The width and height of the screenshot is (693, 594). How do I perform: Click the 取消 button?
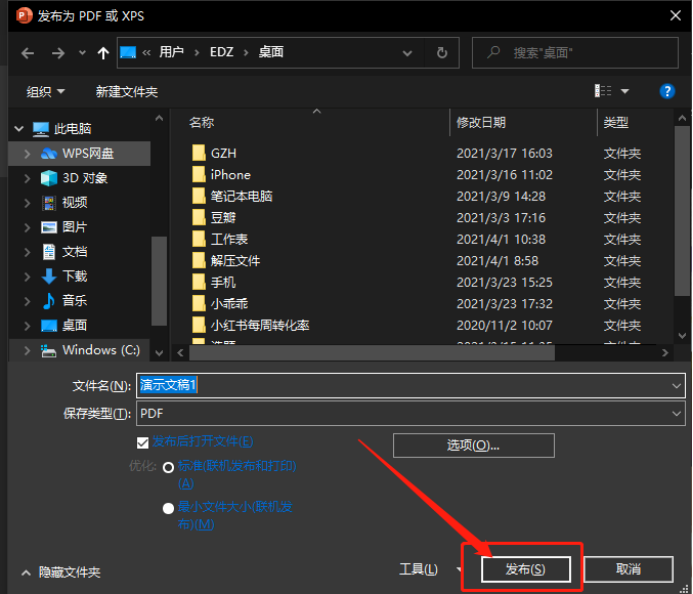pyautogui.click(x=628, y=569)
